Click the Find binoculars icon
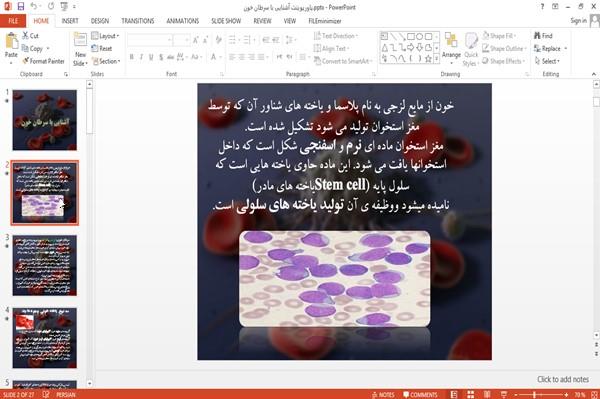 pos(537,36)
